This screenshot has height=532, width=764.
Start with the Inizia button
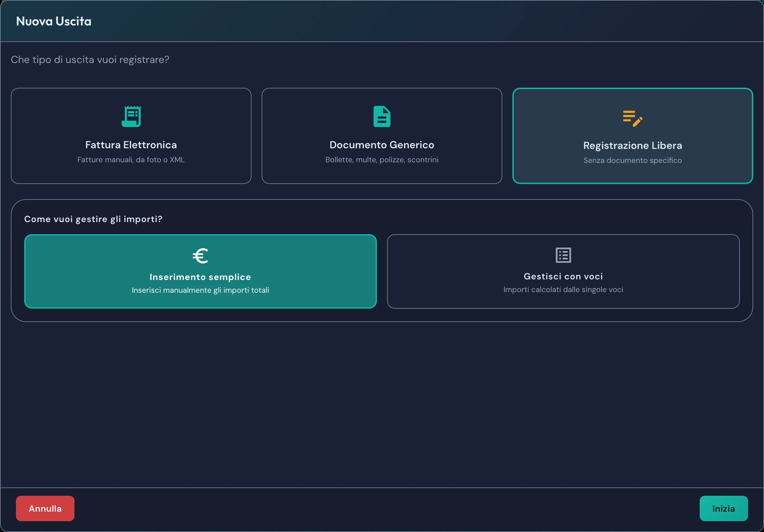pyautogui.click(x=724, y=508)
